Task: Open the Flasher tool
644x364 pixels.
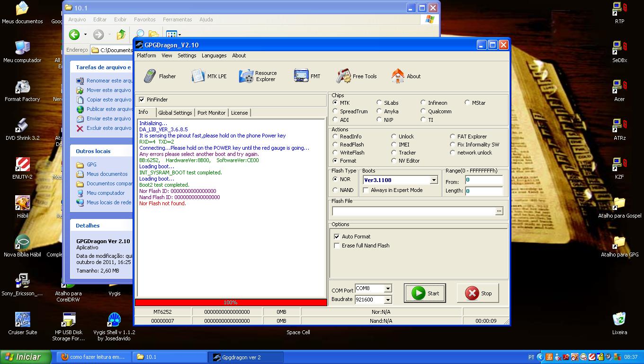Action: (x=160, y=76)
